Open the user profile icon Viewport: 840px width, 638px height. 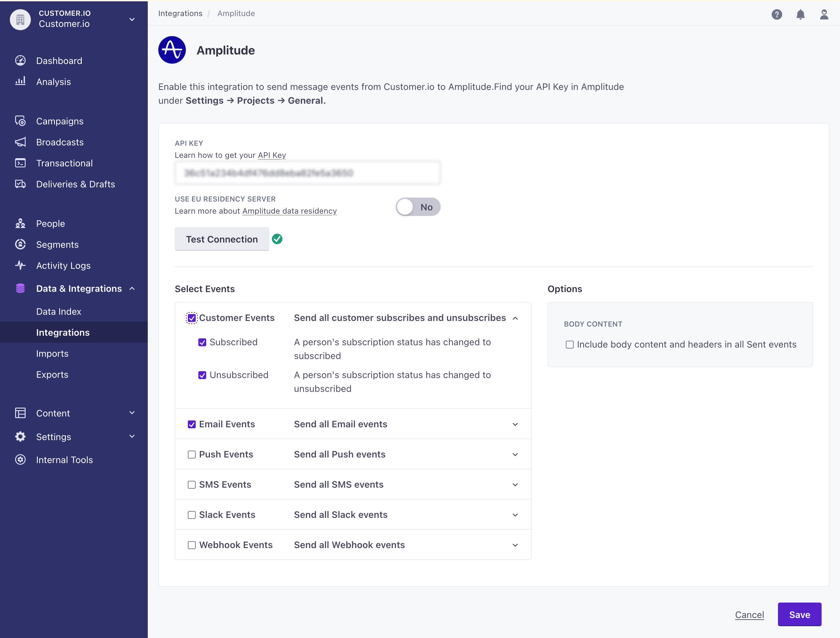pos(824,14)
